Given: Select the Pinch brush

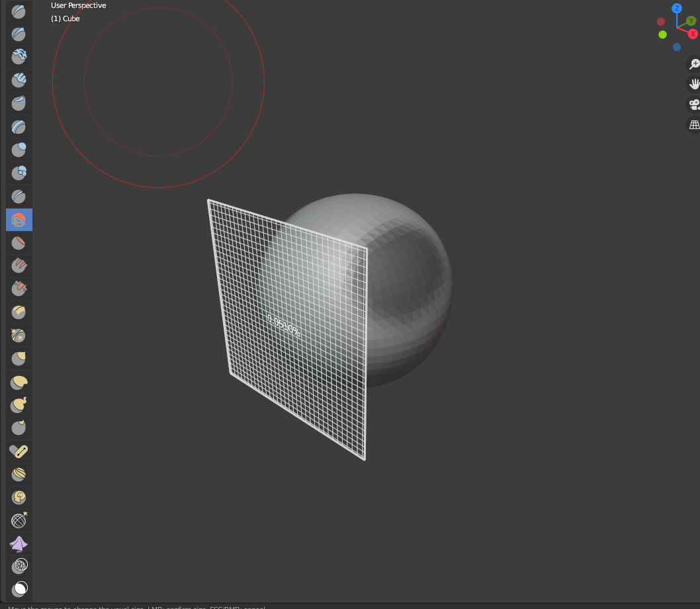Looking at the screenshot, I should coord(19,312).
